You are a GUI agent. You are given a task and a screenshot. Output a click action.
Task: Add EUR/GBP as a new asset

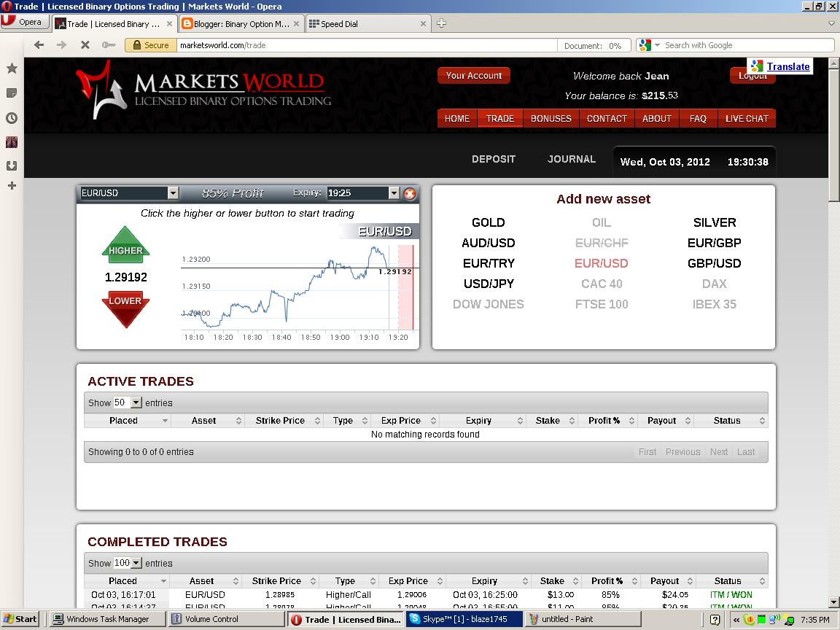coord(715,243)
